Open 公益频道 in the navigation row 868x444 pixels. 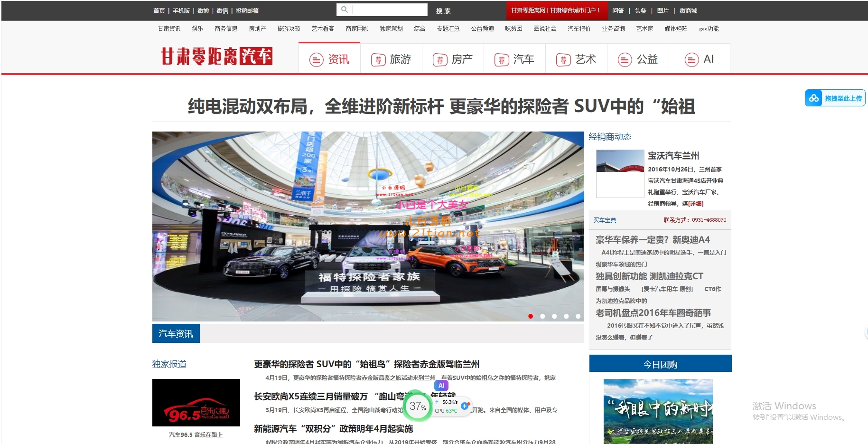pyautogui.click(x=482, y=28)
